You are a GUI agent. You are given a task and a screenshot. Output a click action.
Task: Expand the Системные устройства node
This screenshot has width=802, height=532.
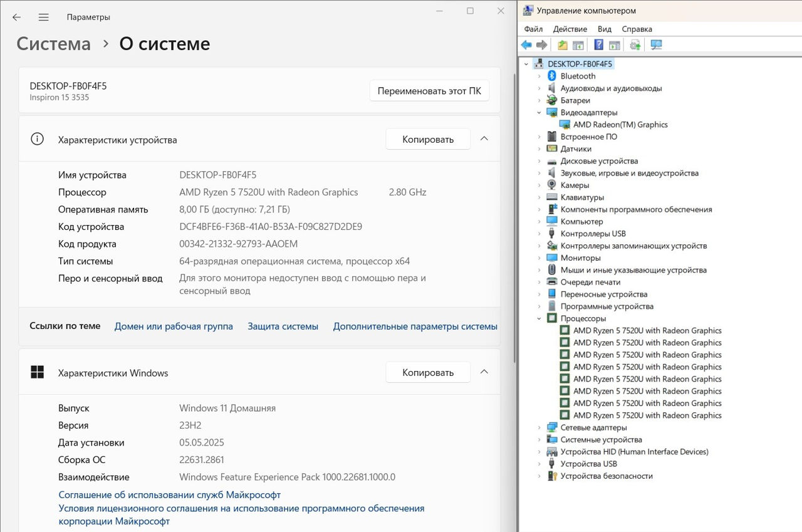[539, 439]
